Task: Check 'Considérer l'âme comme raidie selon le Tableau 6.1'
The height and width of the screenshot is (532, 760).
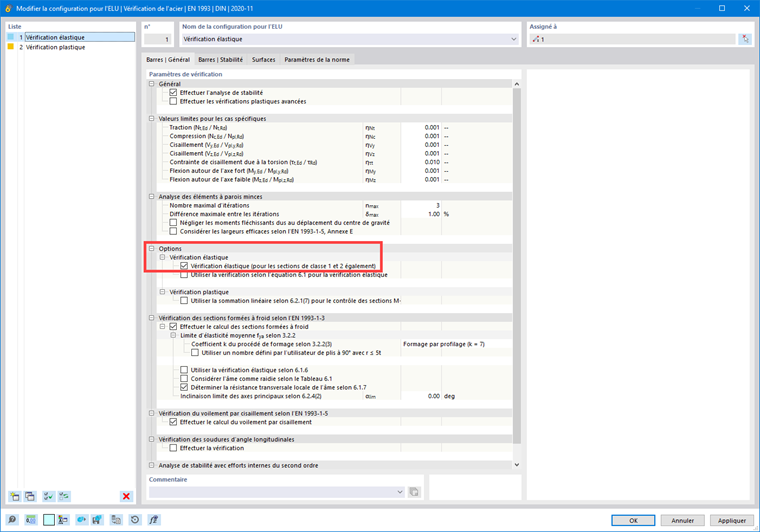Action: (x=184, y=379)
